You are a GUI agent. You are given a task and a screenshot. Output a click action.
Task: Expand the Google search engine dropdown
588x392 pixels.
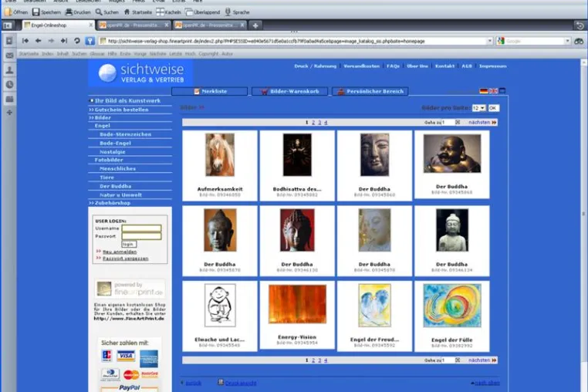(567, 41)
